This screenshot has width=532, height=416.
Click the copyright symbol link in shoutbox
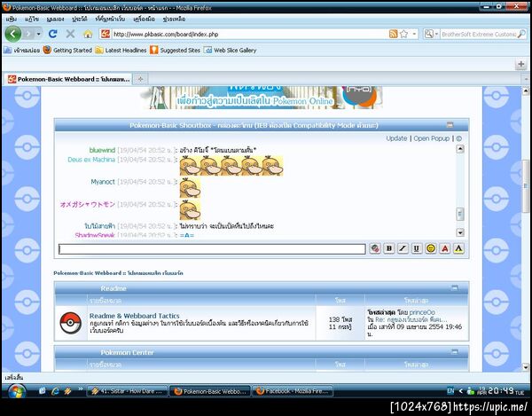point(458,138)
